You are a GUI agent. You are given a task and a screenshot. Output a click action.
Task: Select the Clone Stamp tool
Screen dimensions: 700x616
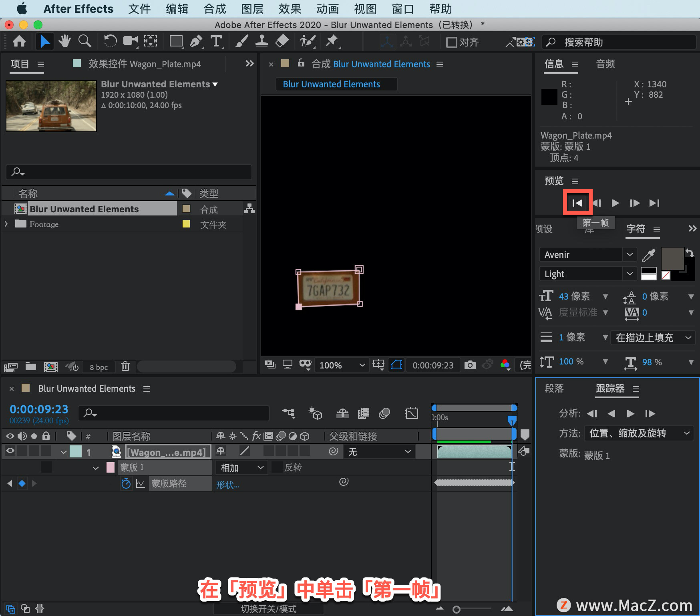[x=262, y=41]
